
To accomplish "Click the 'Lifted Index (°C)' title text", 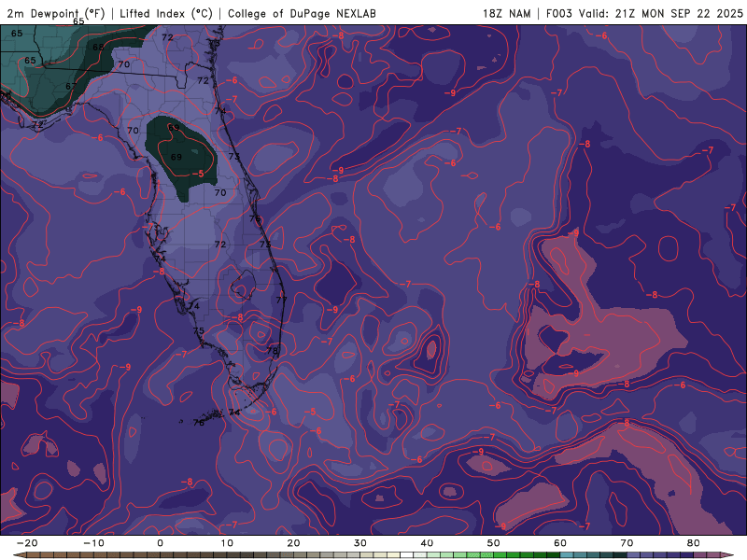I will [166, 13].
